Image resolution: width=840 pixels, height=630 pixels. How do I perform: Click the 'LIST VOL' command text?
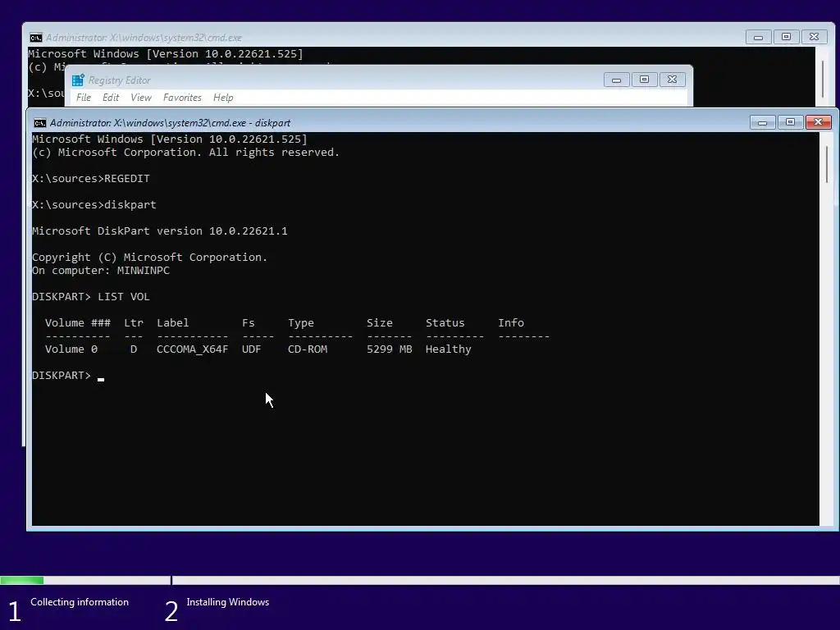[124, 297]
